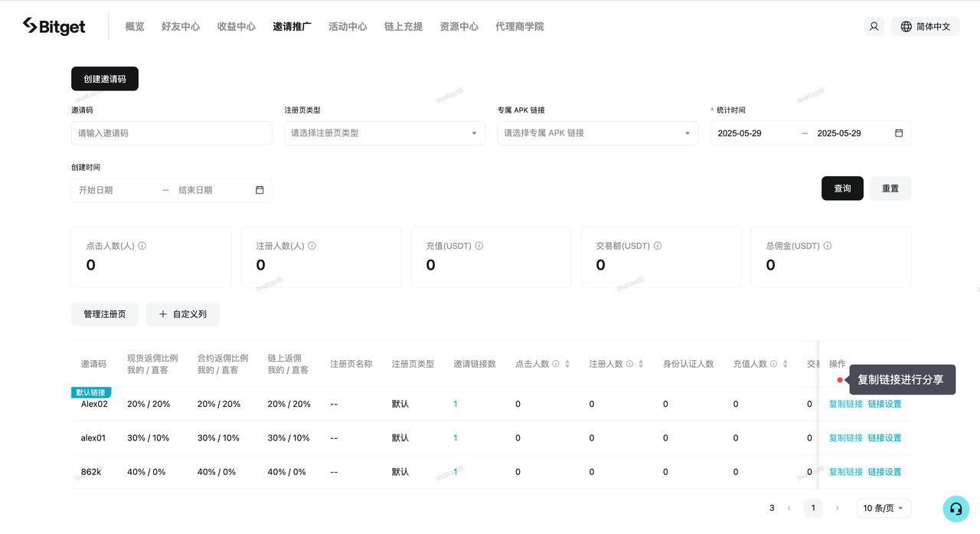This screenshot has height=534, width=980.
Task: Open the user profile icon
Action: 874,26
